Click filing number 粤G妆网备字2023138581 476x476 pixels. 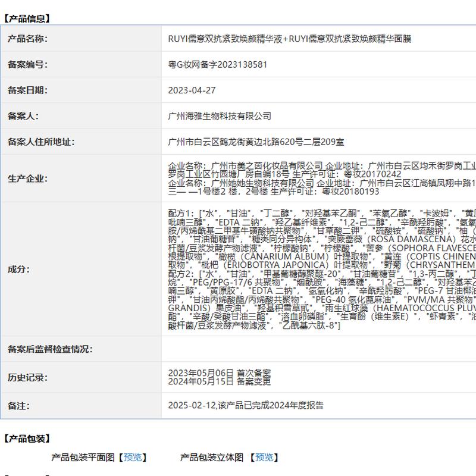coord(218,64)
